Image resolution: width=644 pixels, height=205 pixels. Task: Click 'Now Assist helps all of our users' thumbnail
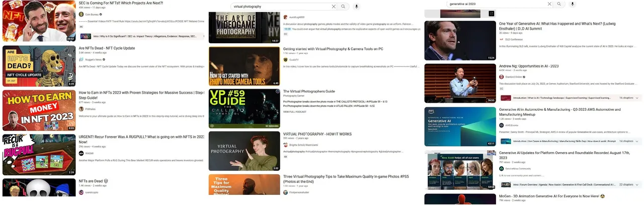tap(460, 170)
